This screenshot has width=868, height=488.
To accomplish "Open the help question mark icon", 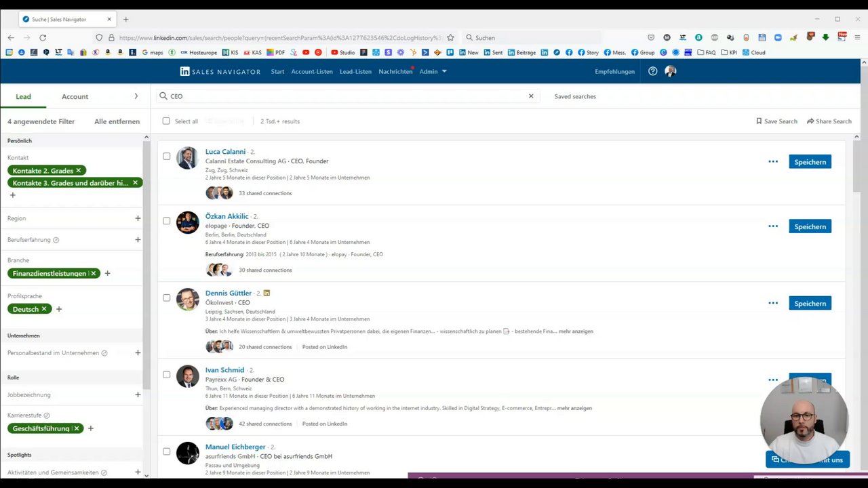I will (x=652, y=71).
